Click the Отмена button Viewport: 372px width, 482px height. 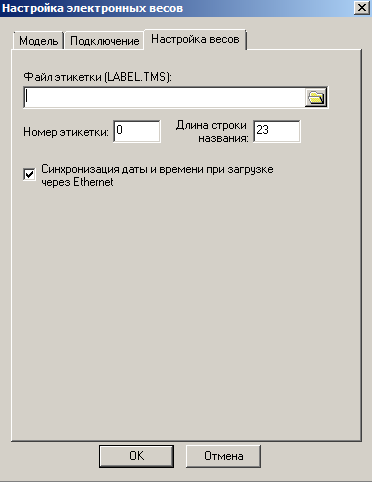pyautogui.click(x=223, y=456)
